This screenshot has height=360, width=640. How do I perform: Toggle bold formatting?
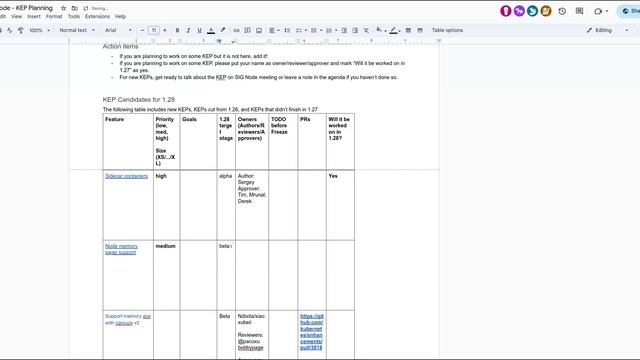pyautogui.click(x=177, y=30)
